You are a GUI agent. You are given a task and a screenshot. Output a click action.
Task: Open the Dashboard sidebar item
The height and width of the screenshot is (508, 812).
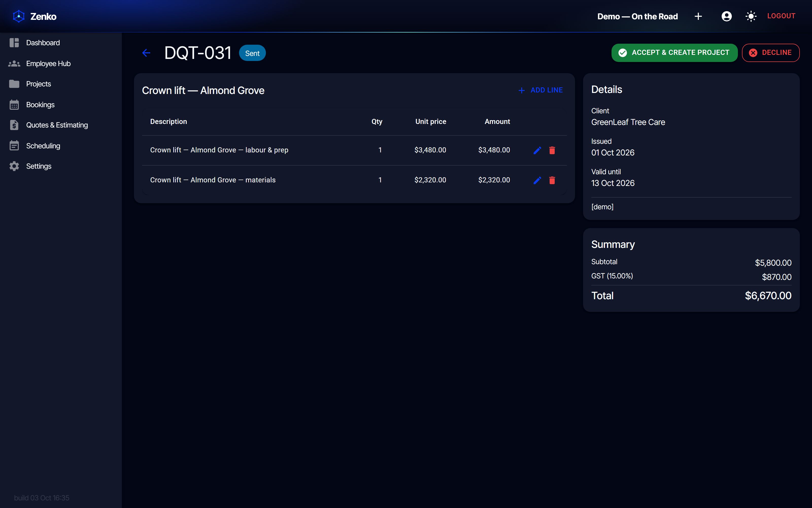61,43
